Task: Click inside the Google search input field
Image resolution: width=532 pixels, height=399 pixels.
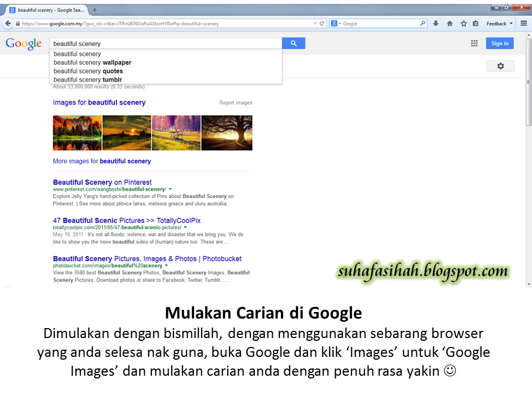Action: (x=166, y=43)
